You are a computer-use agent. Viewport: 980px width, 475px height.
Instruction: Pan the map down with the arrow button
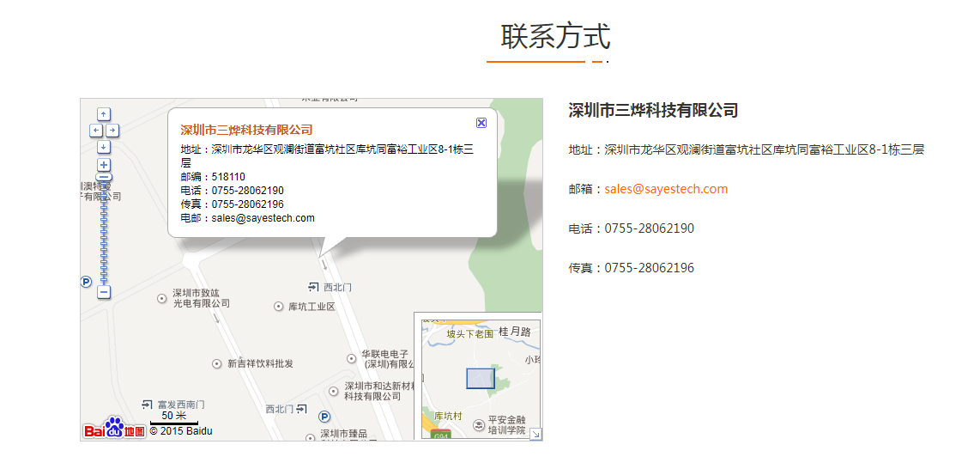(105, 146)
